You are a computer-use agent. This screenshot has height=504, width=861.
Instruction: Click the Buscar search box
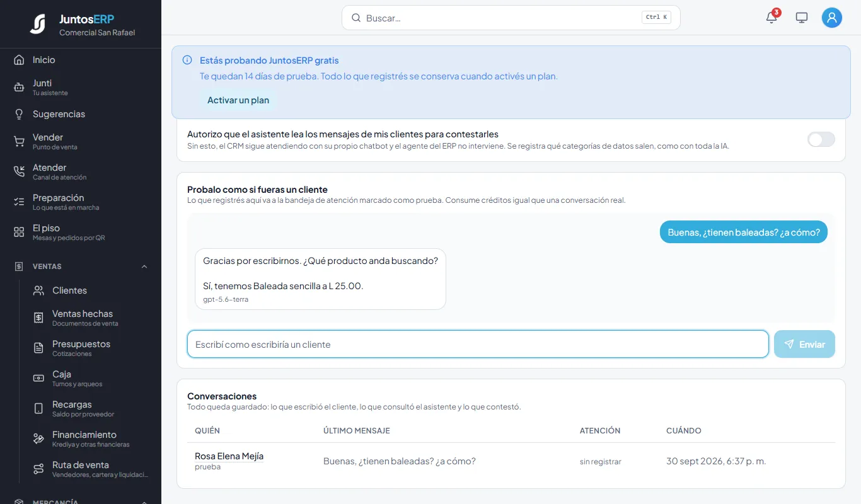click(511, 18)
